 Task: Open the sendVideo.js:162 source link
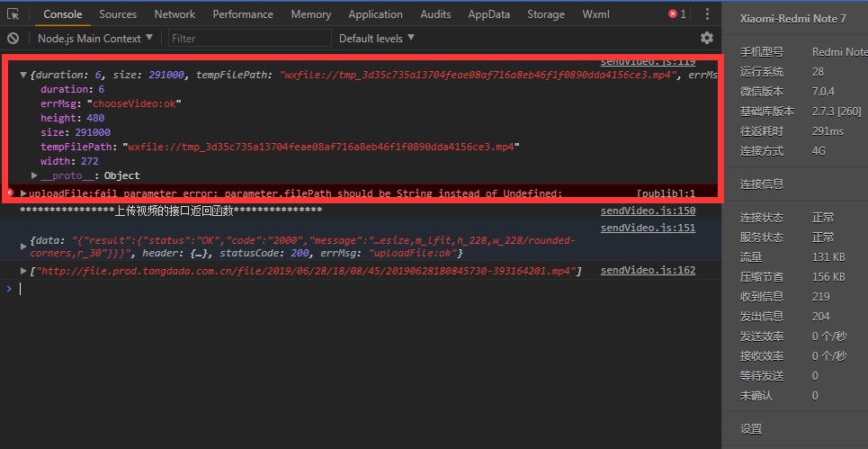click(648, 270)
